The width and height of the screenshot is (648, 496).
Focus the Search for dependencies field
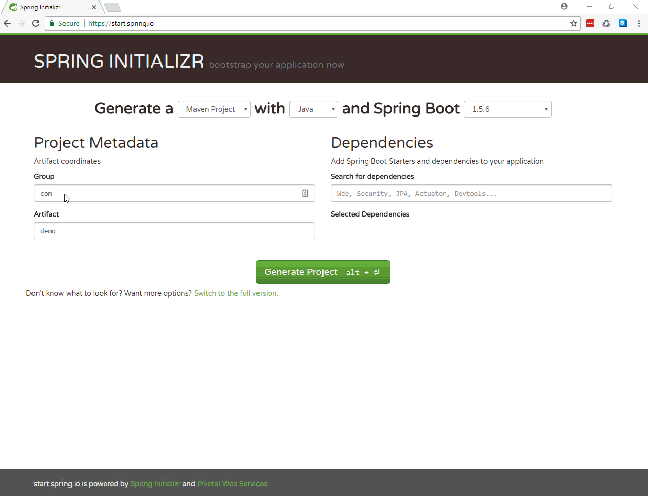click(x=471, y=193)
